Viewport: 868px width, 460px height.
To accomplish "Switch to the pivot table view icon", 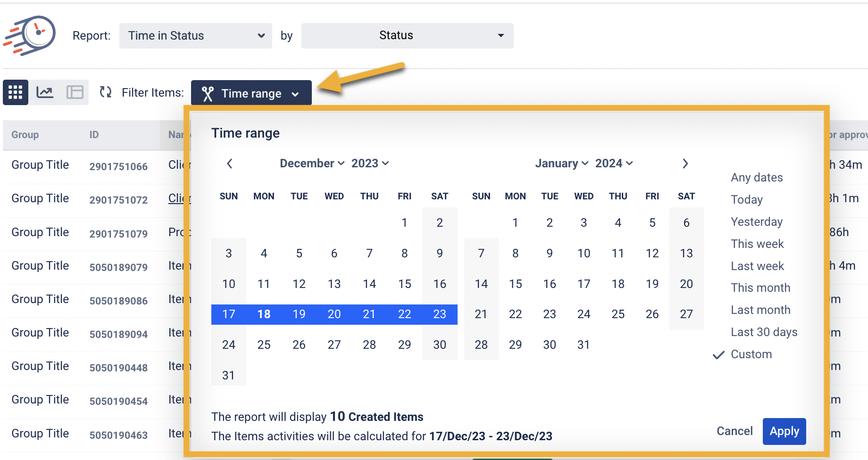I will pyautogui.click(x=75, y=92).
